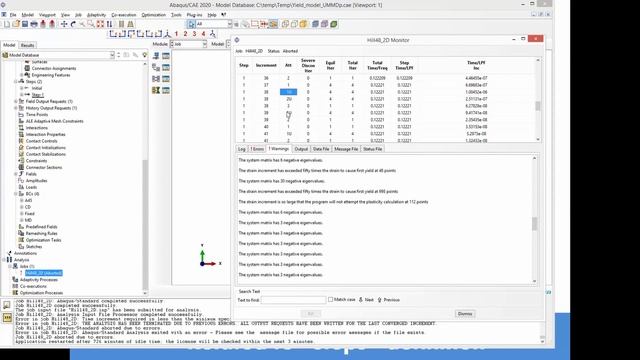The image size is (640, 360).
Task: Open the Adaptivity menu
Action: [96, 15]
